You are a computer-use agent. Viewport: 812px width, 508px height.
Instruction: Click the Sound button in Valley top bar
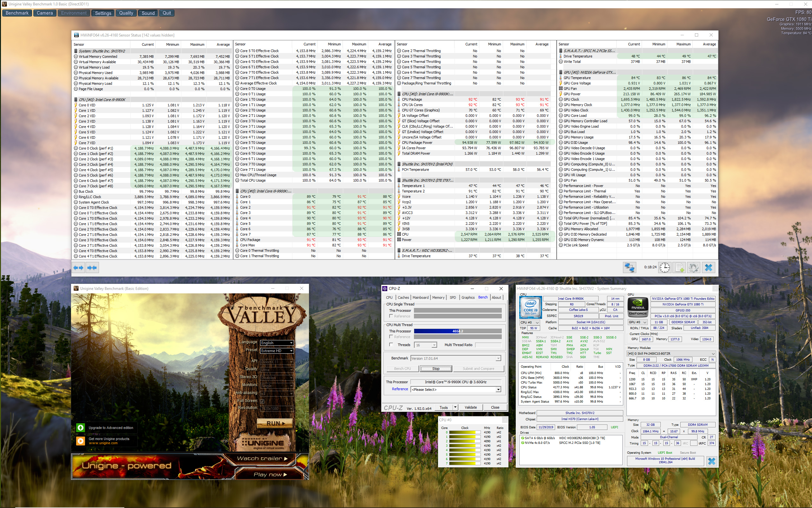[148, 13]
